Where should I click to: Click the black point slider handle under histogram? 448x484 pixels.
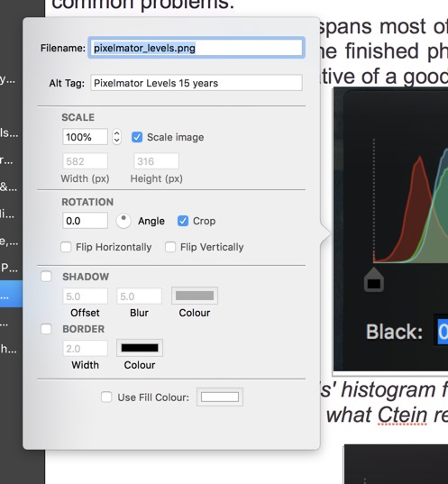click(374, 279)
